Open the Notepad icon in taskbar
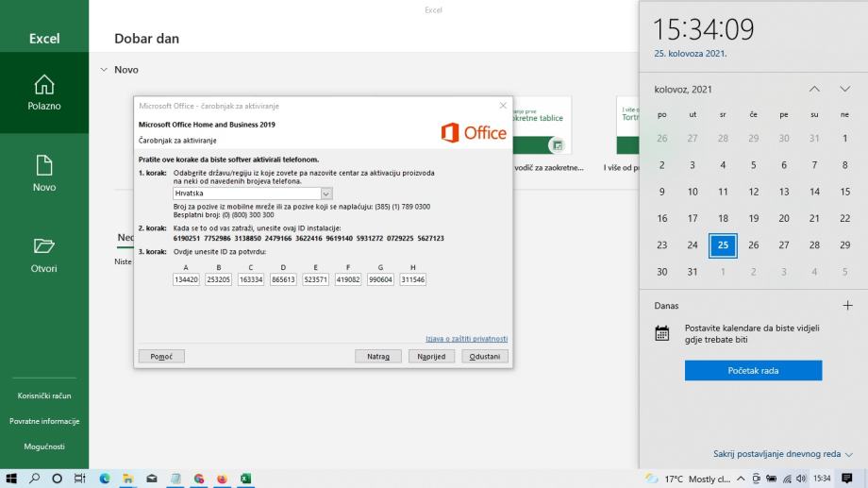The height and width of the screenshot is (488, 868). pyautogui.click(x=175, y=478)
